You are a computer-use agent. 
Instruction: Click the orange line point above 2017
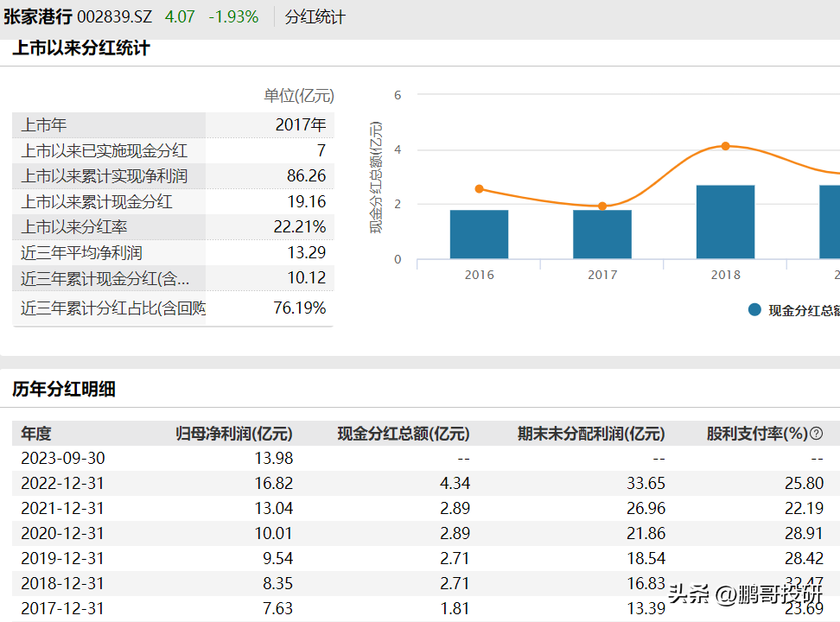point(602,206)
